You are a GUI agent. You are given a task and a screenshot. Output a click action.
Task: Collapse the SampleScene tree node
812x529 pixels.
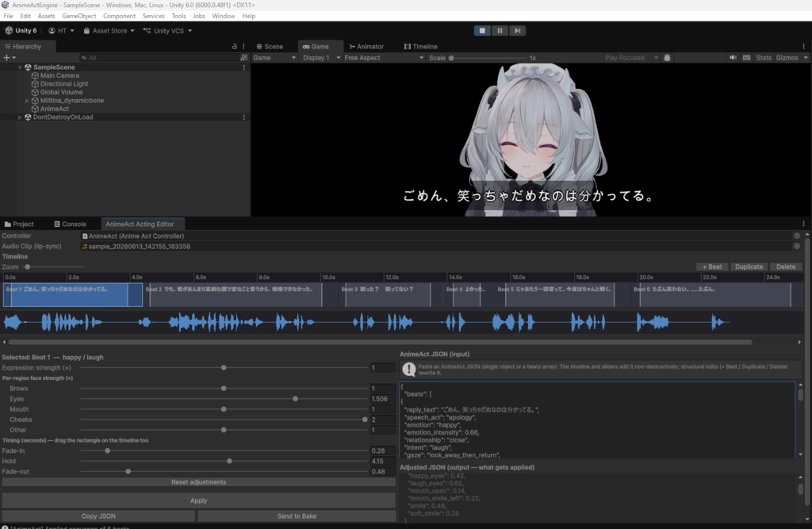[x=20, y=67]
